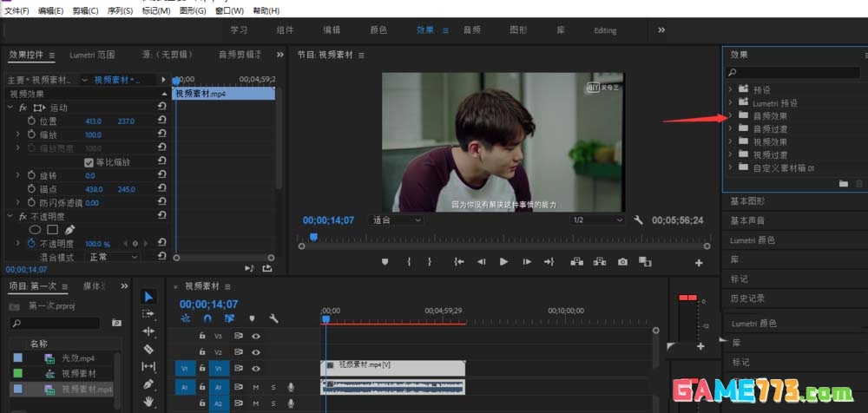The width and height of the screenshot is (868, 413).
Task: Select the Track Select Forward tool
Action: [x=148, y=314]
